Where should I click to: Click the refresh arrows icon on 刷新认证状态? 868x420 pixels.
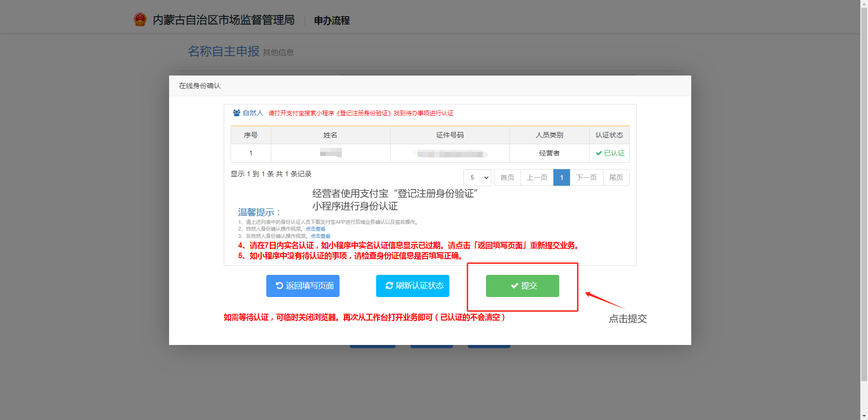coord(389,286)
